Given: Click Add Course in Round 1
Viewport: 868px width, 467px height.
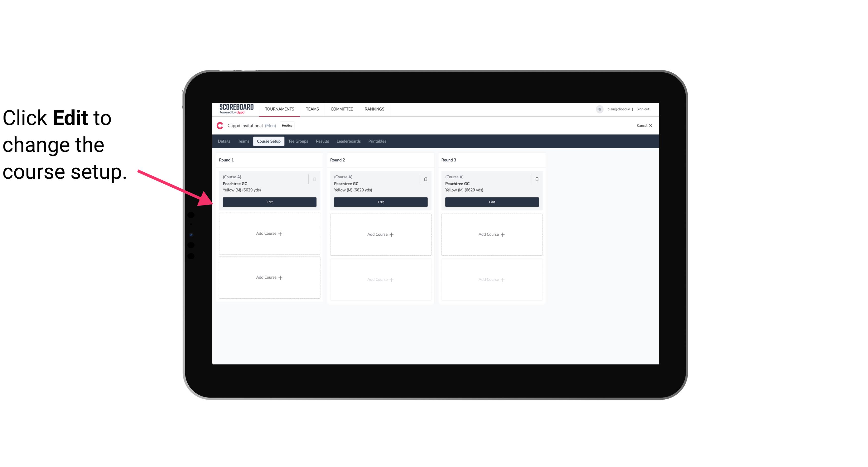Looking at the screenshot, I should coord(269,234).
